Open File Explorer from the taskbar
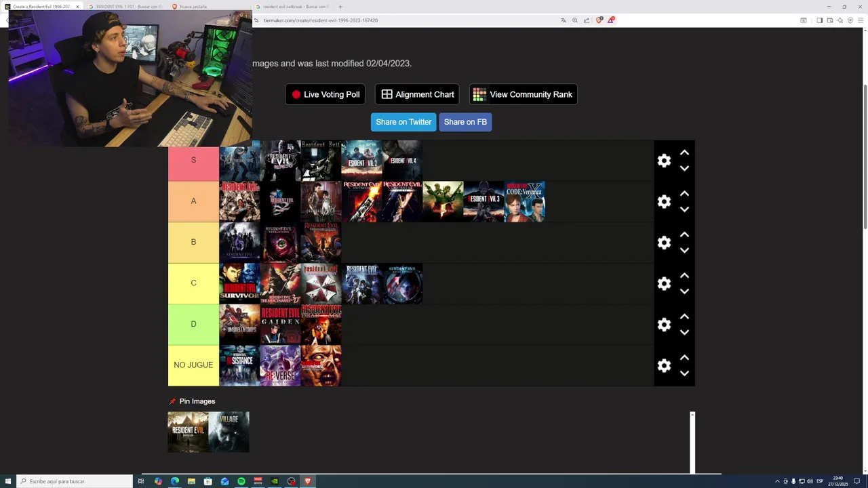This screenshot has width=868, height=488. coord(191,481)
